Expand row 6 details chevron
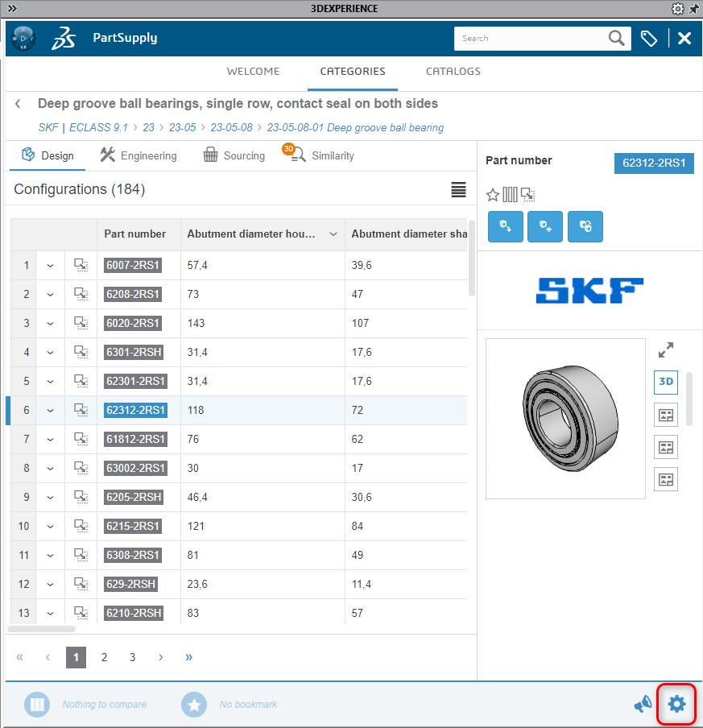703x728 pixels. click(x=50, y=411)
